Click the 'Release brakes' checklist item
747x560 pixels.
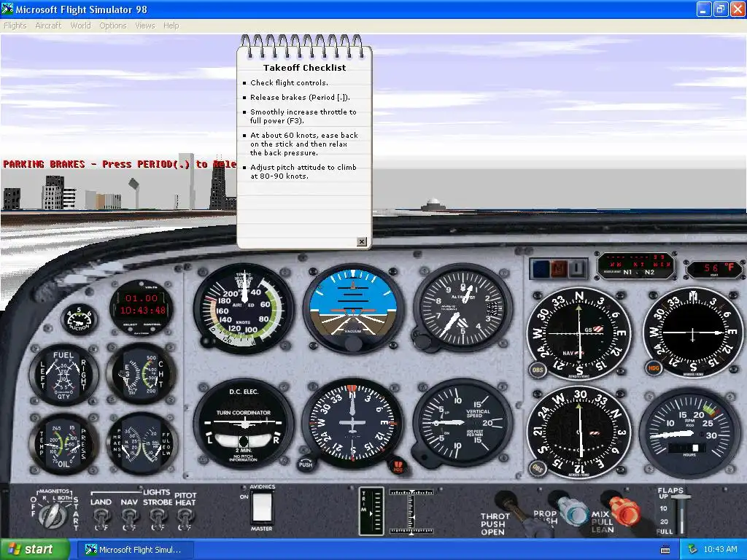click(x=300, y=98)
